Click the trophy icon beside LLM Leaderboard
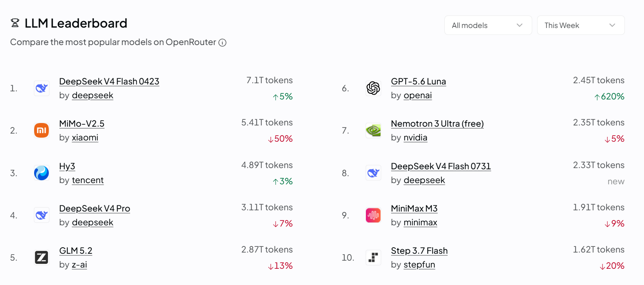 coord(15,23)
